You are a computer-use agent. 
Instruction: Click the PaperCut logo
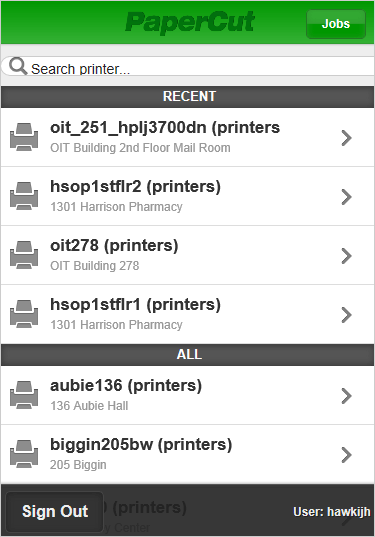coord(190,22)
